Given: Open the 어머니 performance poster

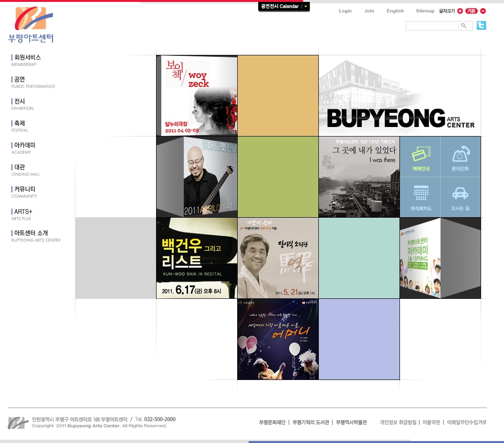Looking at the screenshot, I should (x=278, y=339).
